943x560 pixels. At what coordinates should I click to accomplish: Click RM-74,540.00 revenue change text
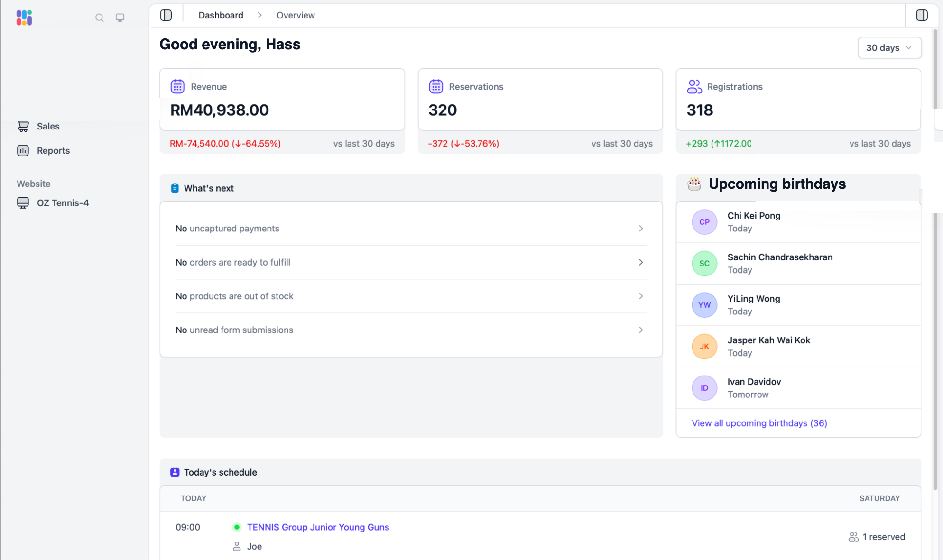[225, 144]
